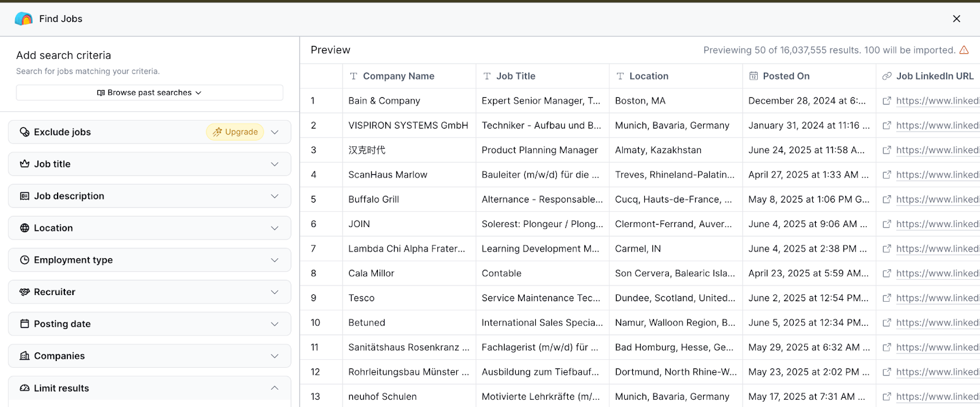Expand the Job description filter chevron
Screen dimensions: 980x407
274,196
